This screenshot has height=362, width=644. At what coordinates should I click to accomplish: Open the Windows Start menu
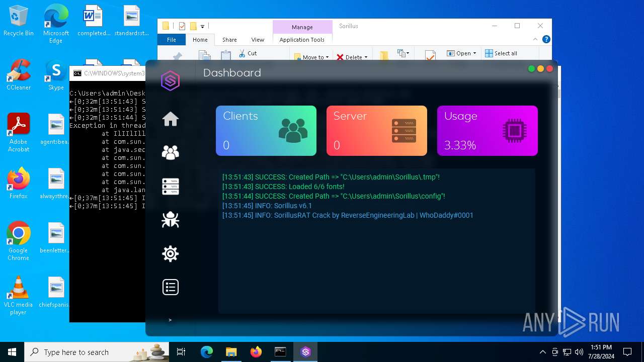click(x=12, y=352)
